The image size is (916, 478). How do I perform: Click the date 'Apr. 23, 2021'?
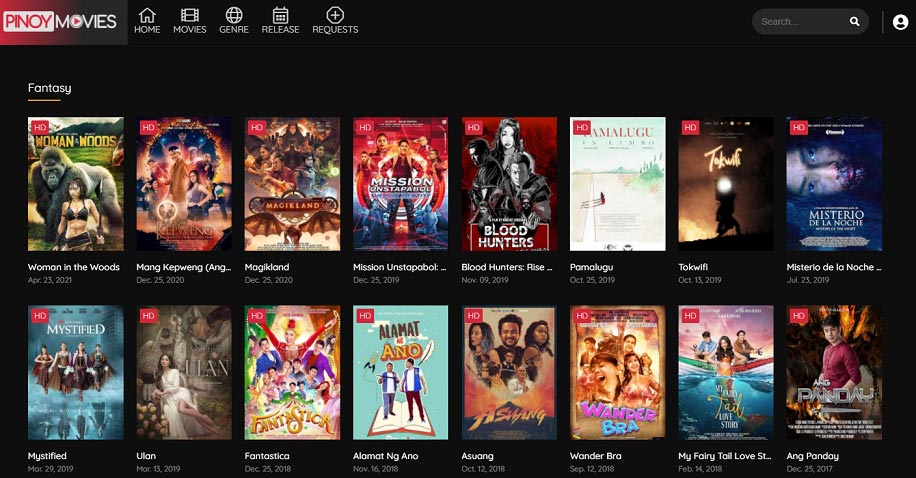pos(50,280)
